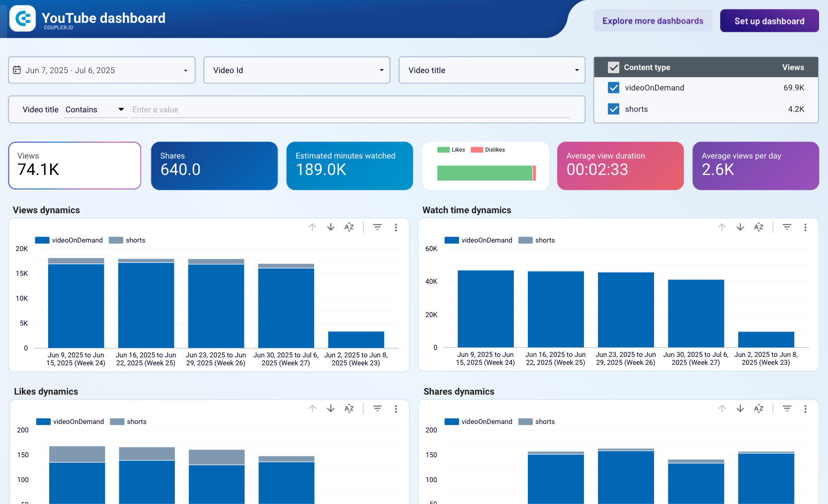The width and height of the screenshot is (828, 504).
Task: Toggle the select-all checkbox in Content type header
Action: [614, 67]
